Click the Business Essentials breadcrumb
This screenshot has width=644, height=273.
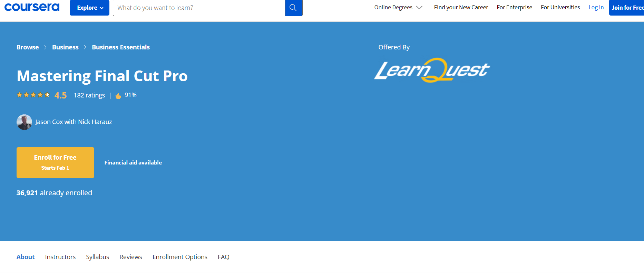pos(121,47)
